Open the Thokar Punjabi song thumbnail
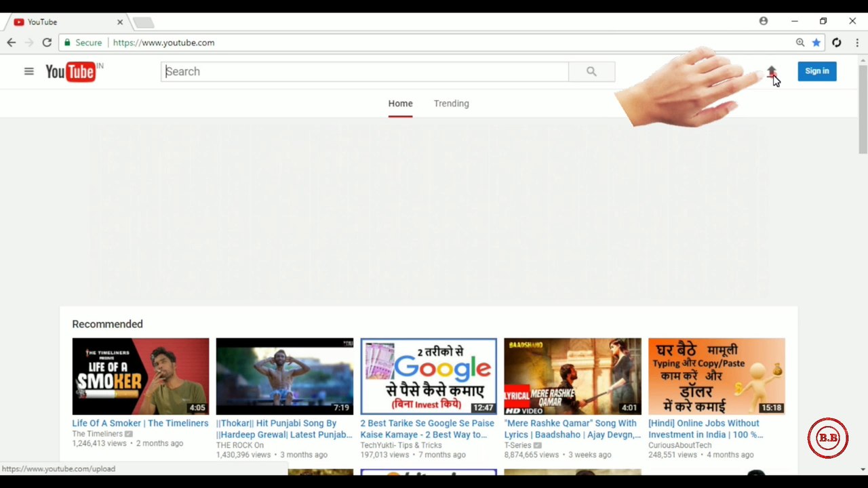Viewport: 868px width, 488px height. pyautogui.click(x=284, y=376)
